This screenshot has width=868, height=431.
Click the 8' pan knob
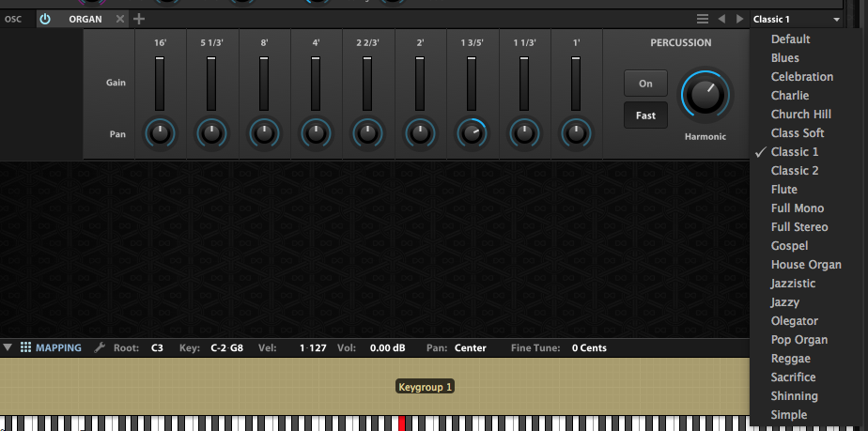[x=263, y=134]
